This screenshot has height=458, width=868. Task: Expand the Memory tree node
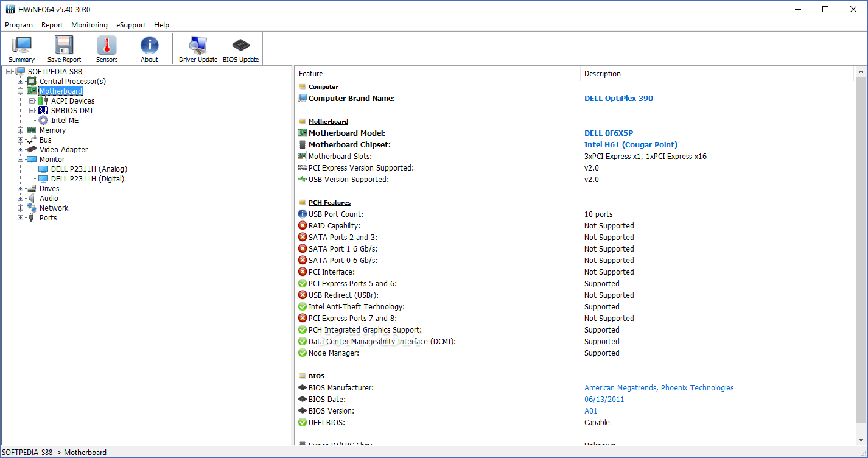[20, 130]
